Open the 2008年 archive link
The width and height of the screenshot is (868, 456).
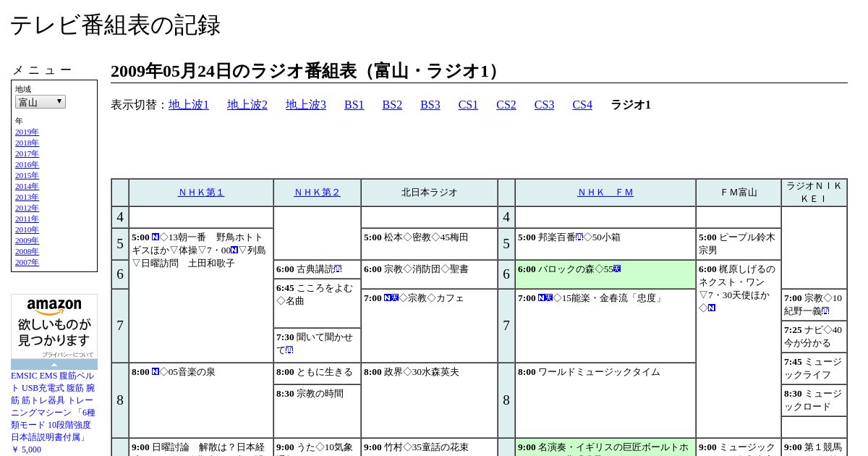point(27,251)
